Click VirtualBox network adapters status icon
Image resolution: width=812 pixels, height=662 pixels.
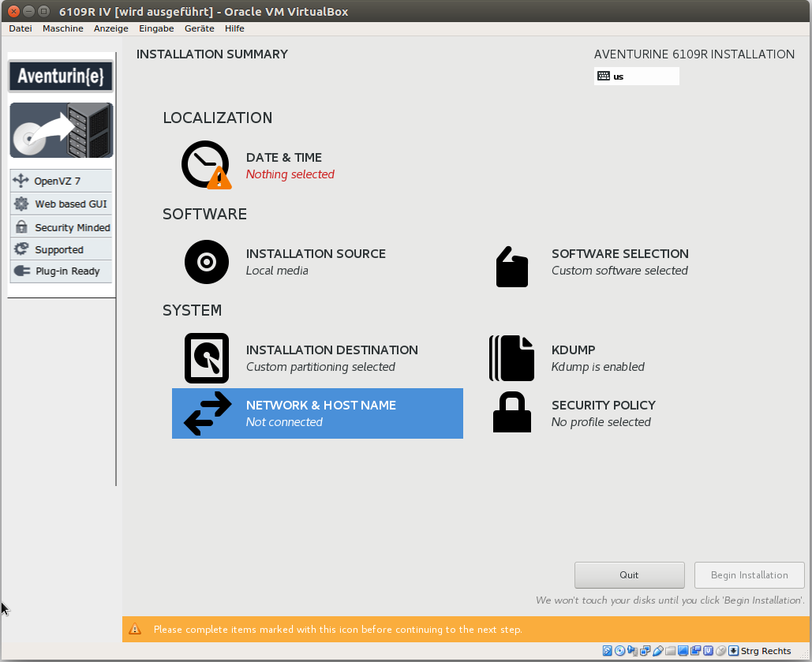coord(645,651)
